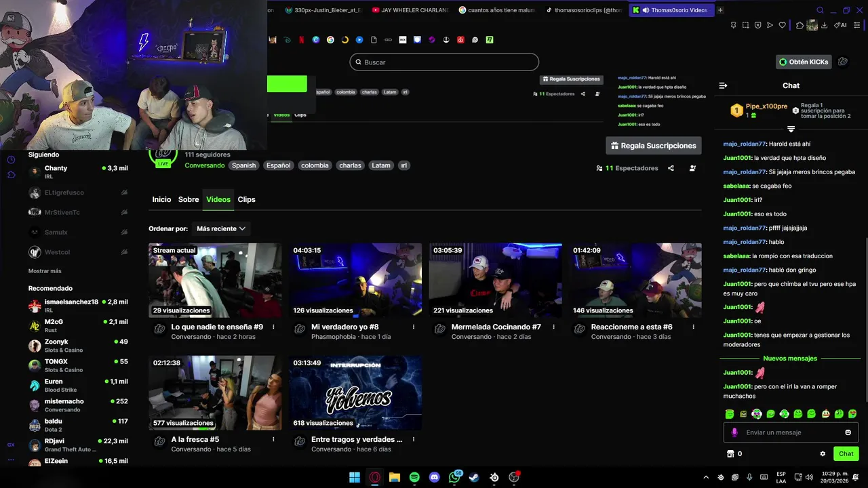Viewport: 868px width, 488px height.
Task: Switch to the Clips tab
Action: coord(246,199)
